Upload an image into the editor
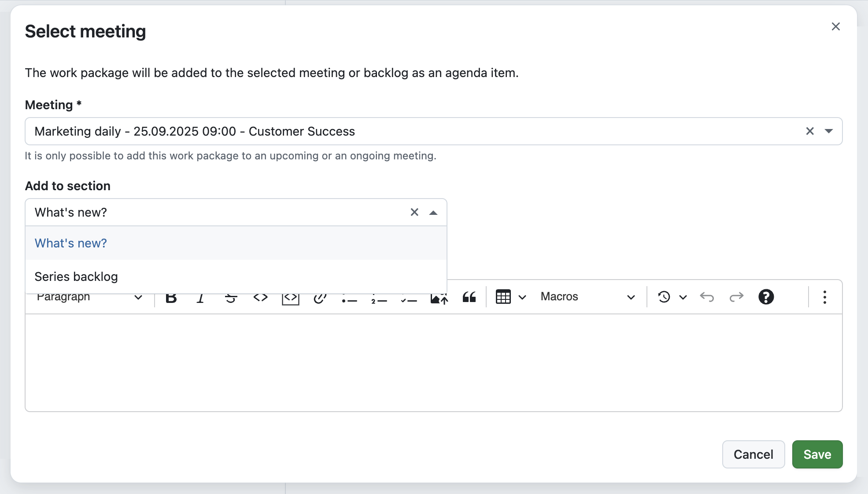 click(x=439, y=297)
